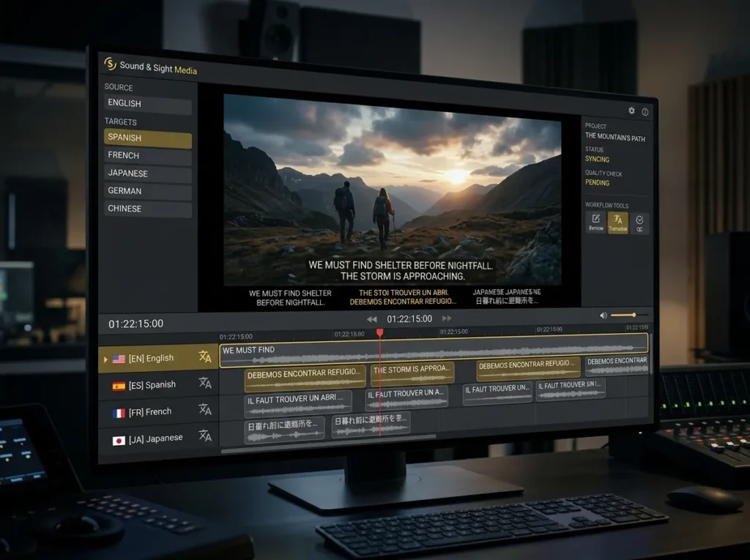Click the Spain flag on Spanish track
This screenshot has width=750, height=560.
pos(119,386)
